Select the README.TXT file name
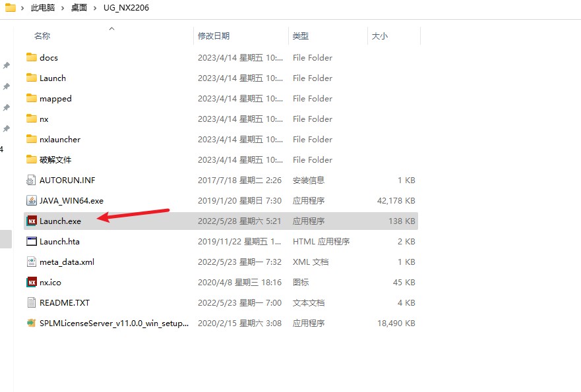Viewport: 581px width, 392px height. click(x=65, y=303)
